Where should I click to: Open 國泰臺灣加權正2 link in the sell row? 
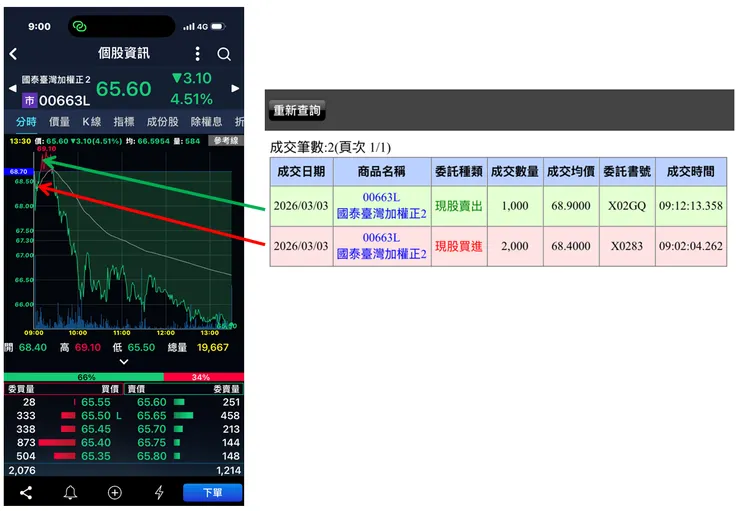tap(381, 214)
